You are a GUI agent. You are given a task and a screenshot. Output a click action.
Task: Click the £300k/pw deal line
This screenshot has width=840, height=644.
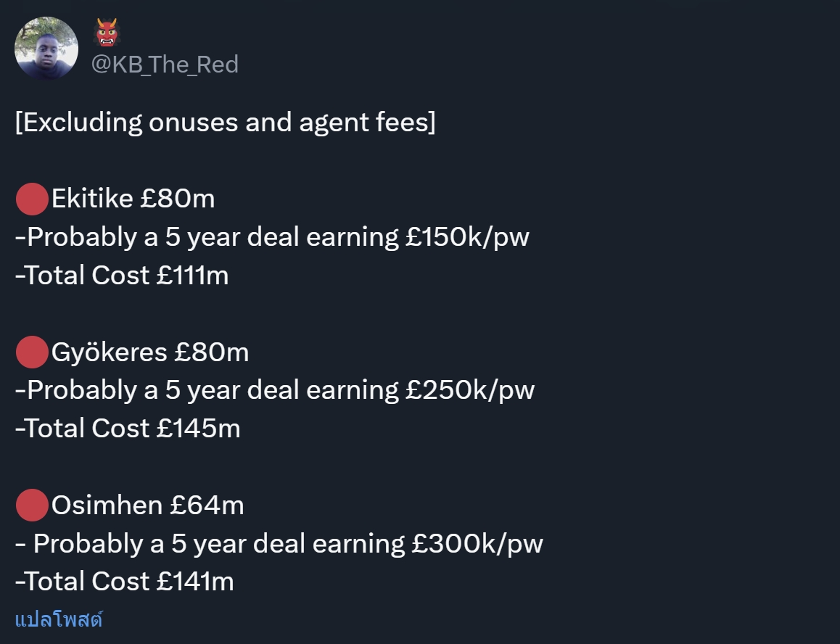click(279, 544)
